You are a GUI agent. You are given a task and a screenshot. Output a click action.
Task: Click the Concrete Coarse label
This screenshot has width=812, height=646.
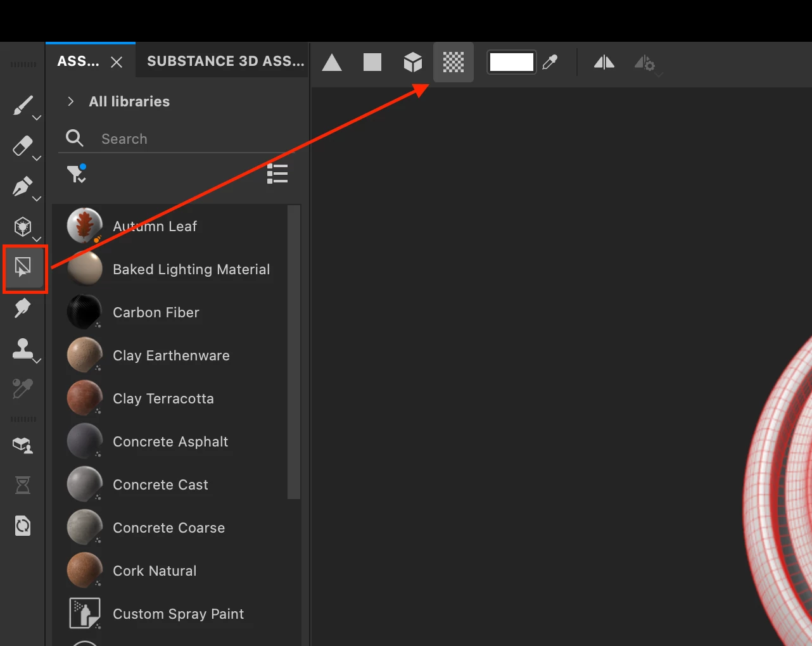[x=168, y=528]
